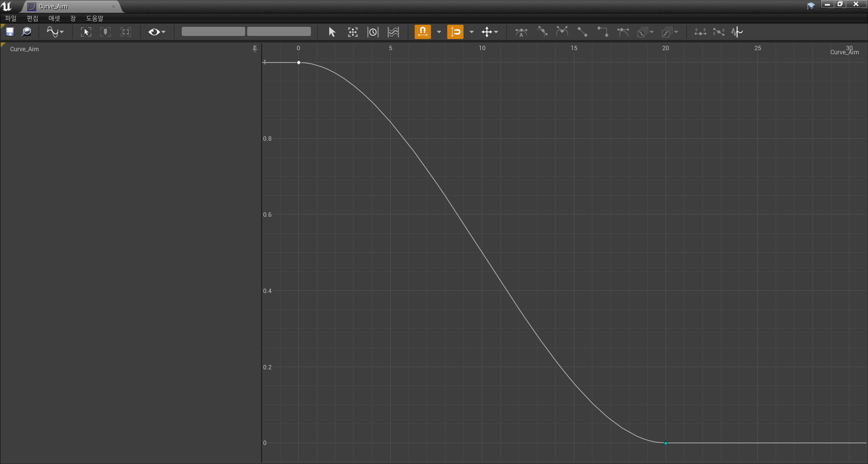Screen dimensions: 868x464
Task: Toggle value axis snapping button
Action: click(x=455, y=32)
